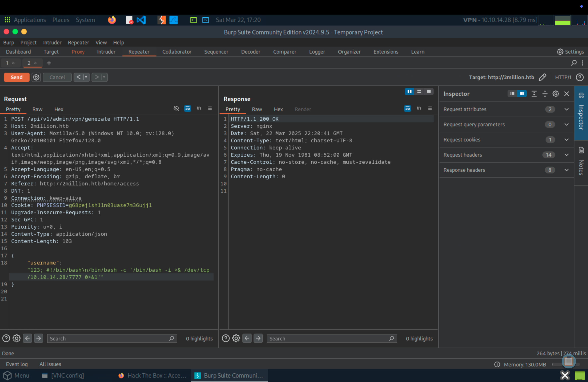Open the Repeater tabs three-dot menu
Screen dimensions: 588x382
pyautogui.click(x=583, y=63)
